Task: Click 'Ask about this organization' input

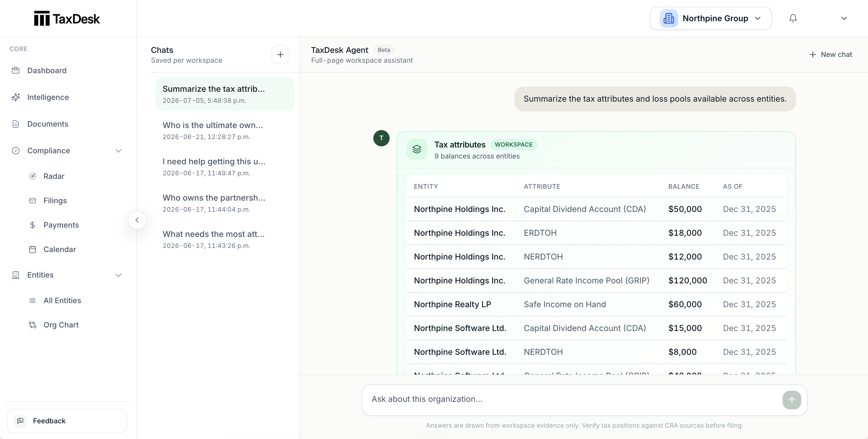Action: 573,399
